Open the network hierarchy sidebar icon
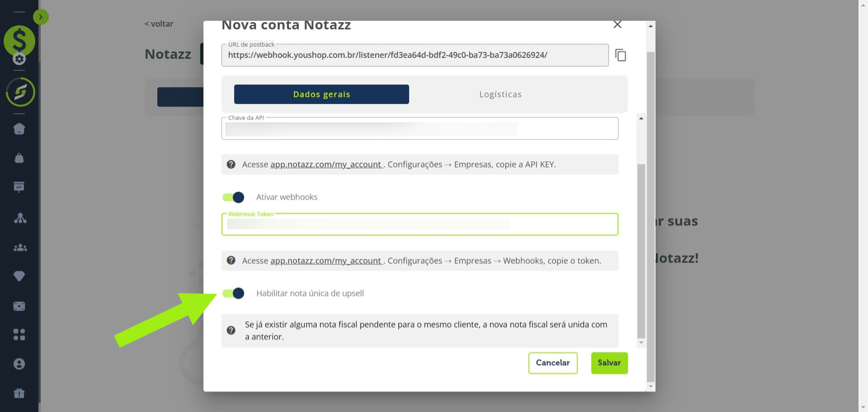 coord(20,218)
